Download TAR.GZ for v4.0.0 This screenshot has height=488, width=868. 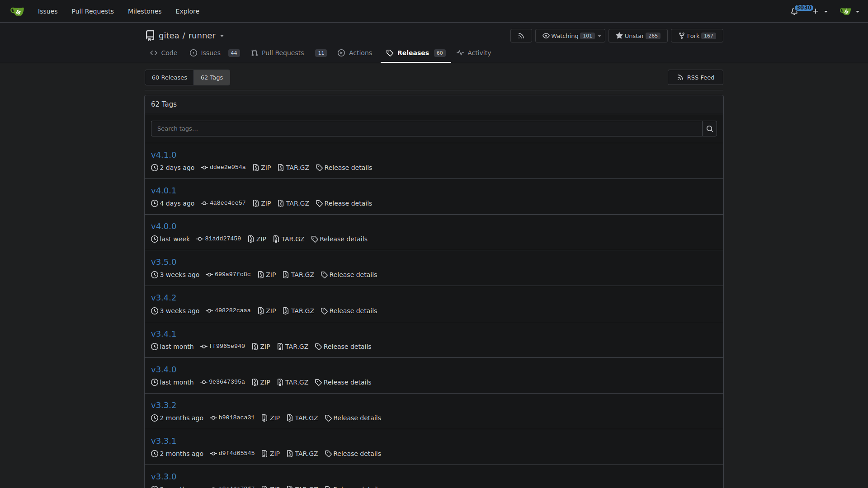tap(289, 239)
